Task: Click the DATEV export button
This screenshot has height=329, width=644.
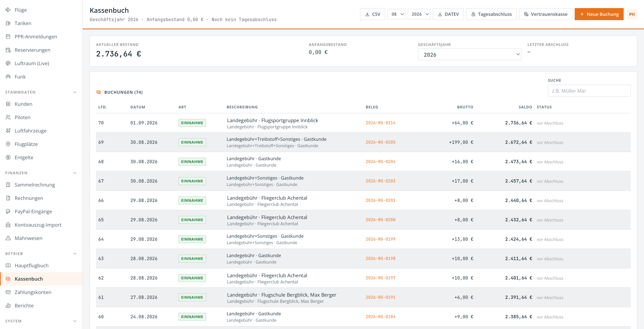Action: point(448,14)
